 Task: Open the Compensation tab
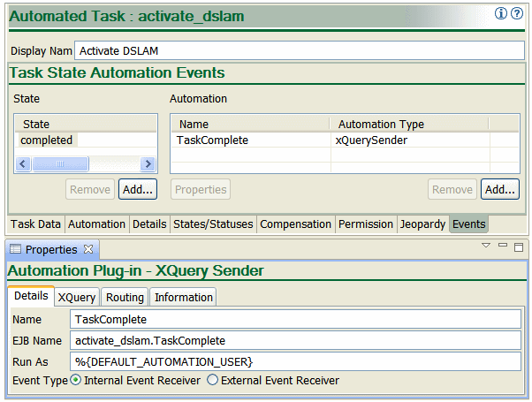pos(295,224)
